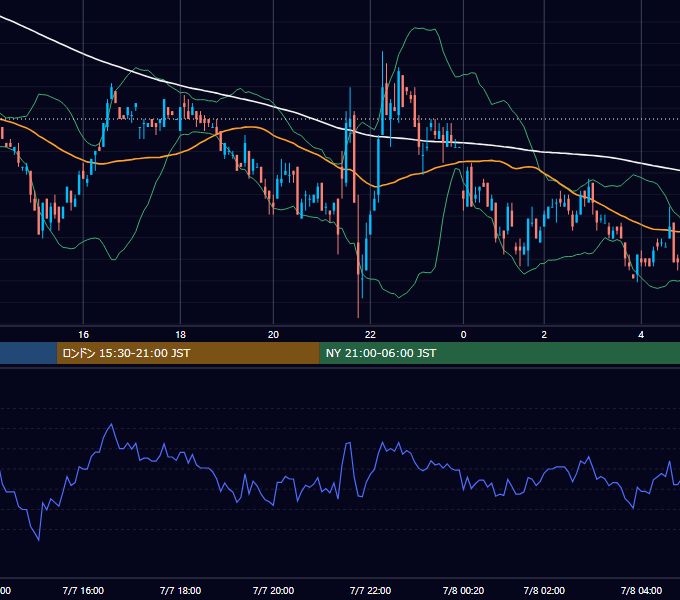Select the NY 21:00-06:00 JST session bar

[500, 353]
